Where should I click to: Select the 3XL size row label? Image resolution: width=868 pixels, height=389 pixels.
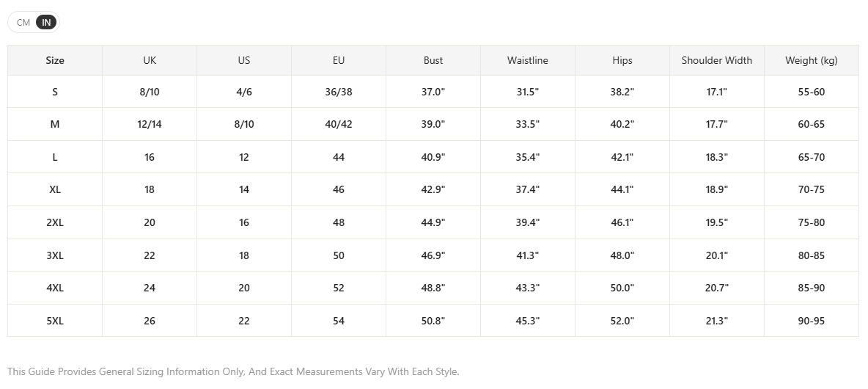55,255
